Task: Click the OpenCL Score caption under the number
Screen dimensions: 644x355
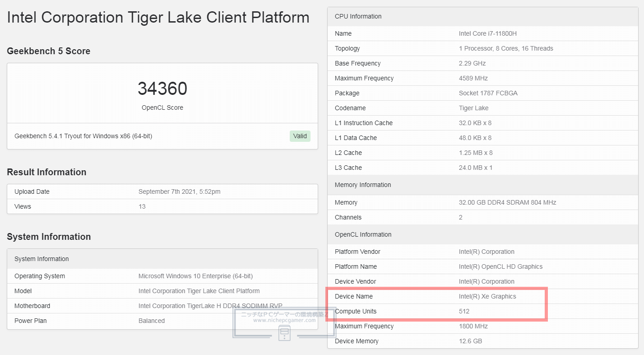Action: point(162,107)
